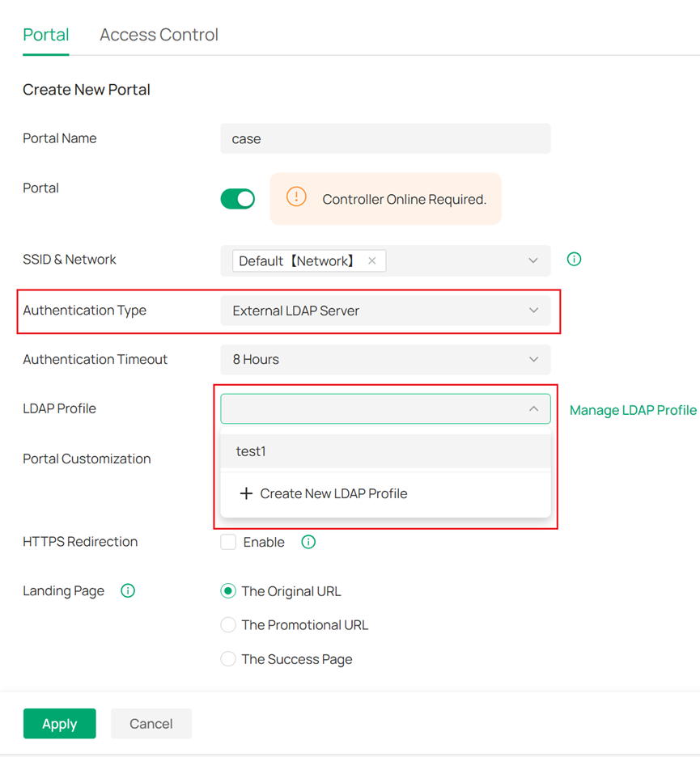Click the info icon beside SSID & Network

[x=574, y=259]
